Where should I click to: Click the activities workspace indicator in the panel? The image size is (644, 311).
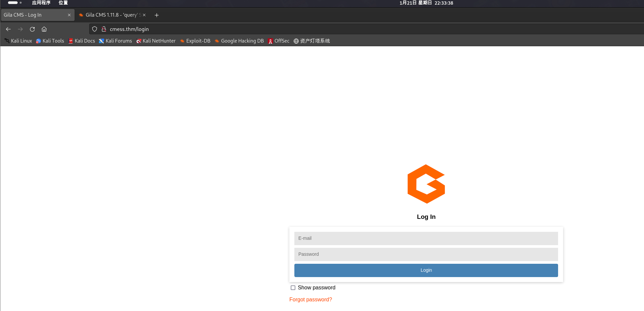coord(15,3)
